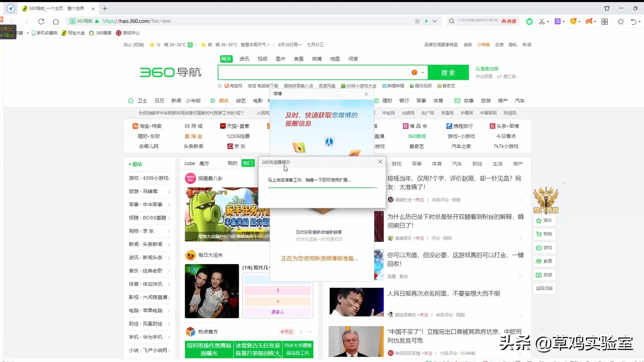Open 购物 from the hot games sidebar
644x362 pixels.
point(544,234)
